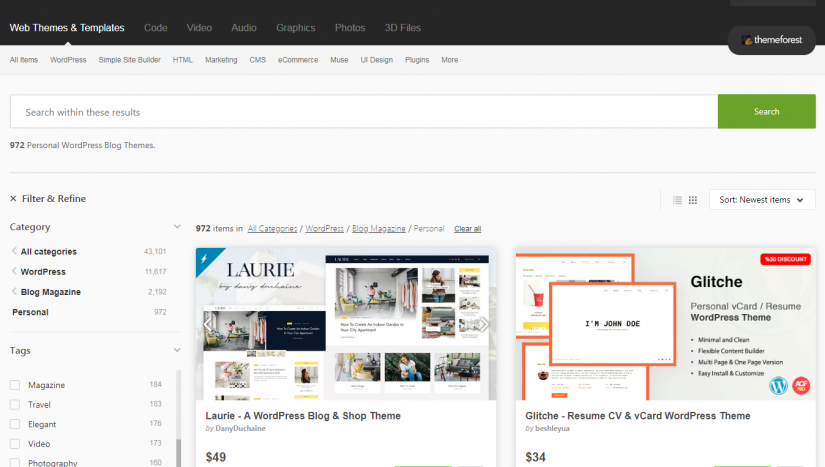Click back chevron beside WordPress category
825x467 pixels.
[14, 271]
